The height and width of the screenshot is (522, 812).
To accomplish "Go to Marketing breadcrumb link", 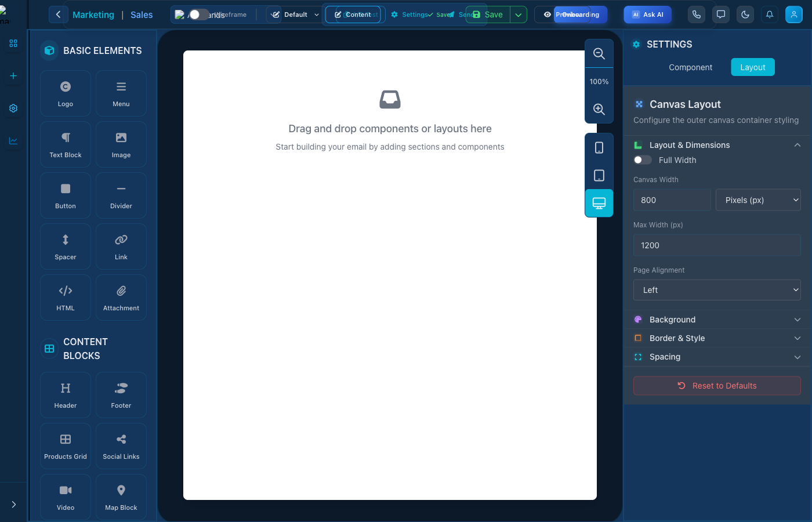I will [x=93, y=15].
